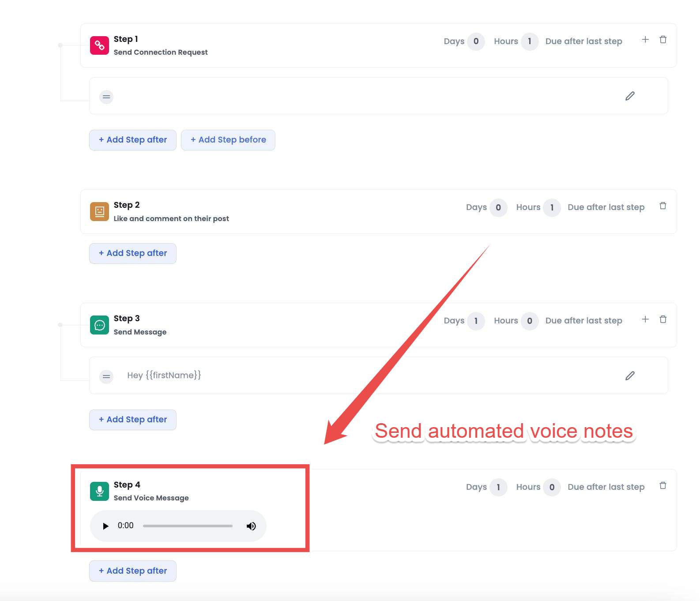Click the Step 1 title
This screenshot has height=601, width=700.
pos(126,39)
